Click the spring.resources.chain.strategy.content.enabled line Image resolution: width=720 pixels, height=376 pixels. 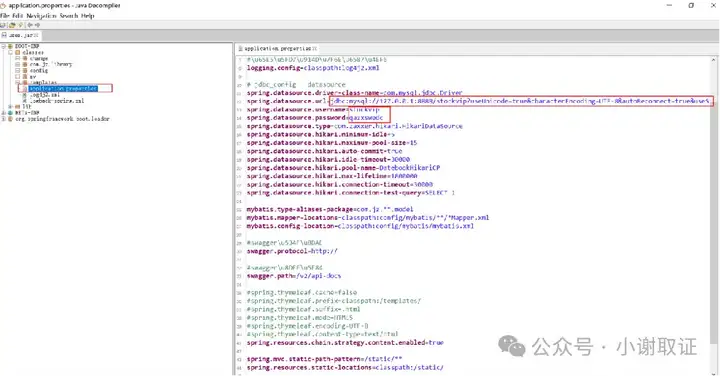click(x=345, y=342)
